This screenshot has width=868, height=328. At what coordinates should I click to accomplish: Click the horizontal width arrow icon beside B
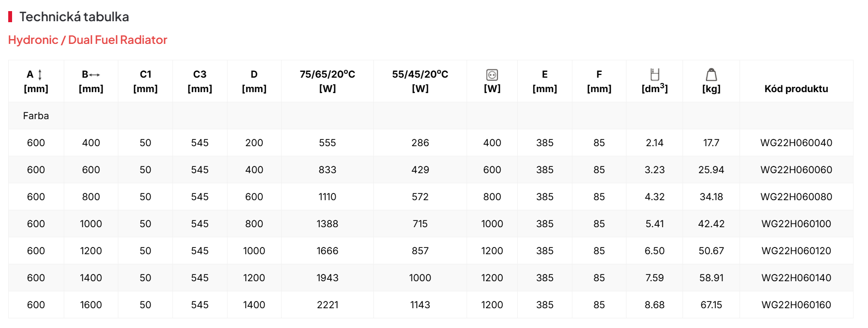coord(95,75)
